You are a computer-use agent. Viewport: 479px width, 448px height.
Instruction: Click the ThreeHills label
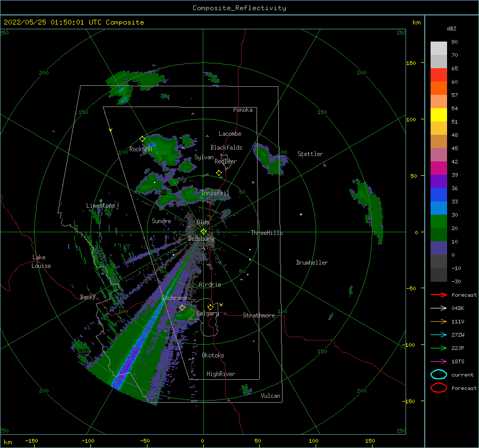pyautogui.click(x=267, y=233)
